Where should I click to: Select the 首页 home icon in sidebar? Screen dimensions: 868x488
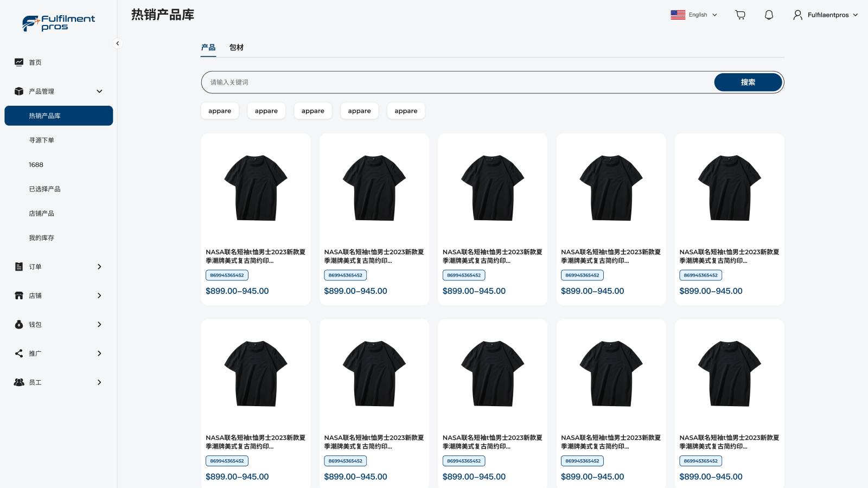pyautogui.click(x=18, y=62)
